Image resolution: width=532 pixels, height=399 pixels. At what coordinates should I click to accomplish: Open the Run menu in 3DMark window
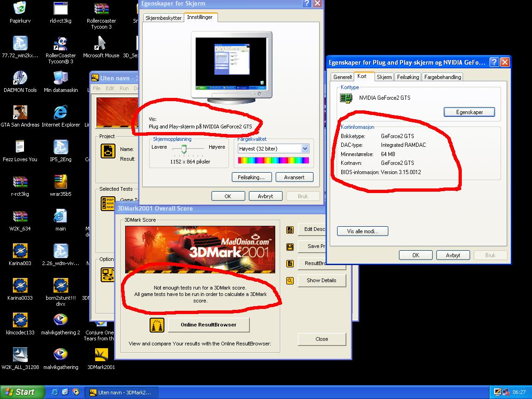pyautogui.click(x=124, y=88)
